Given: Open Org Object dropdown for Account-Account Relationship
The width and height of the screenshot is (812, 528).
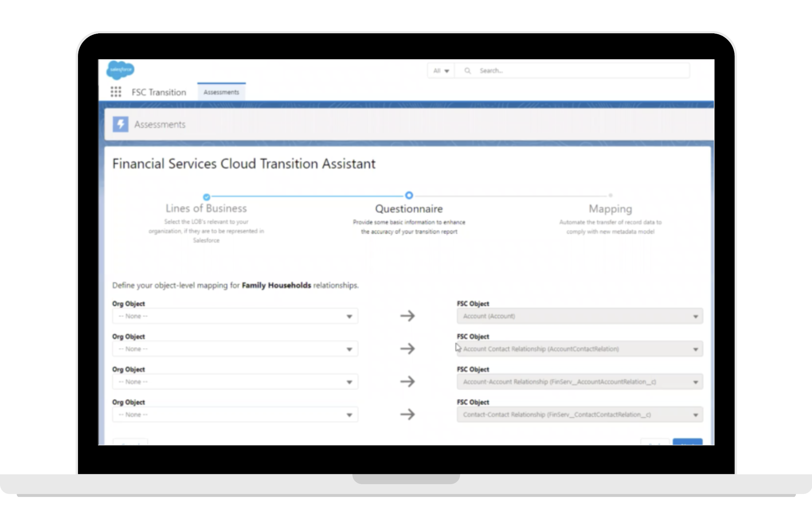Looking at the screenshot, I should coord(235,382).
